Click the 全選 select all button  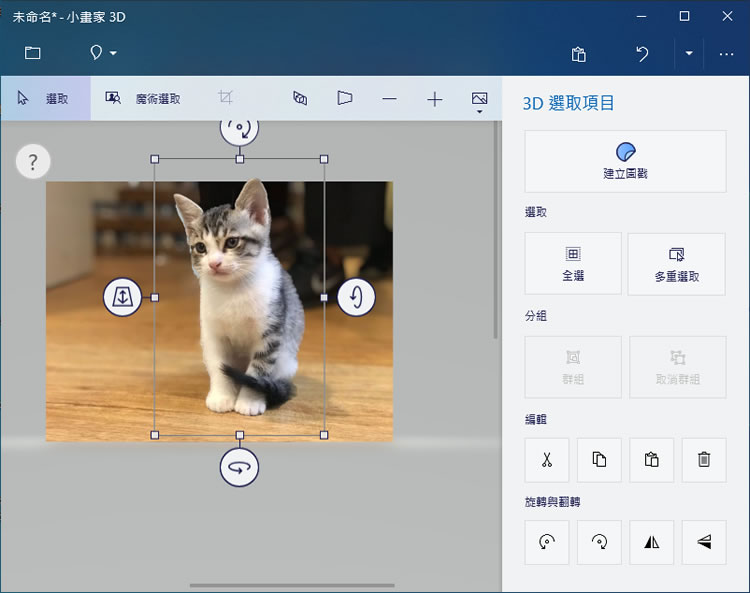(573, 264)
